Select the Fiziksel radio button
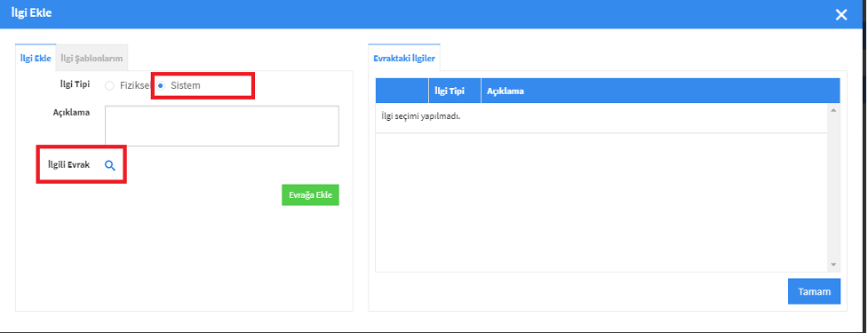 pos(109,86)
